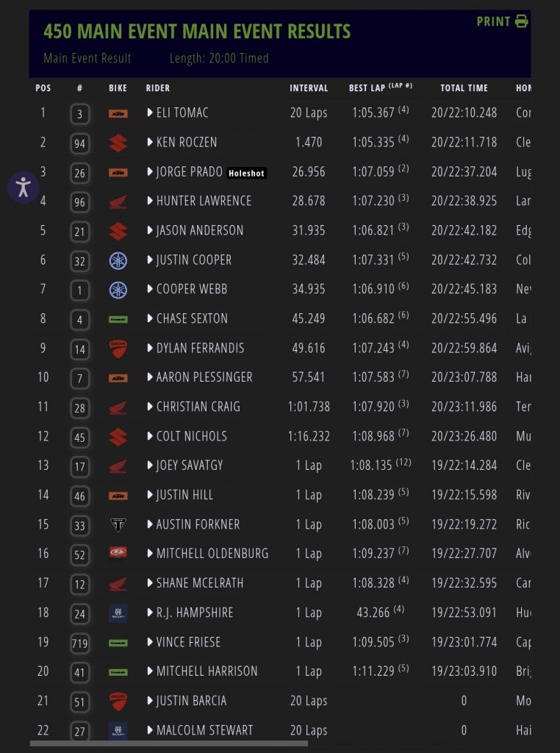Sort results by the POS column header
The image size is (560, 753).
coord(43,88)
